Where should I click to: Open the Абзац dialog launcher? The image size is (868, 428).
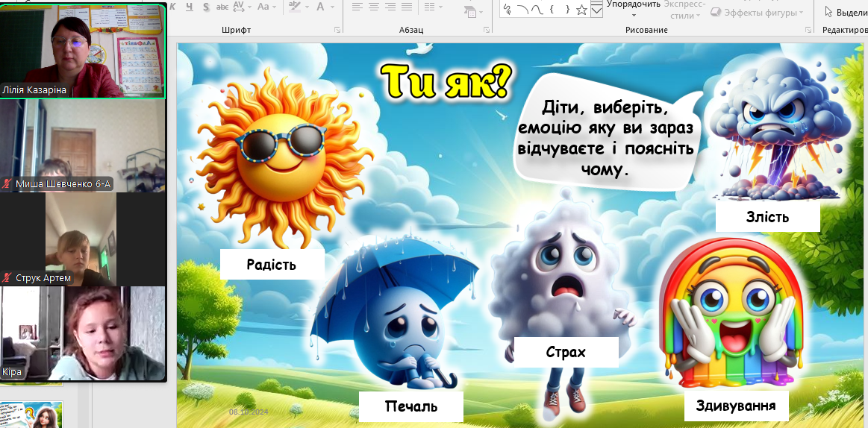(x=487, y=29)
